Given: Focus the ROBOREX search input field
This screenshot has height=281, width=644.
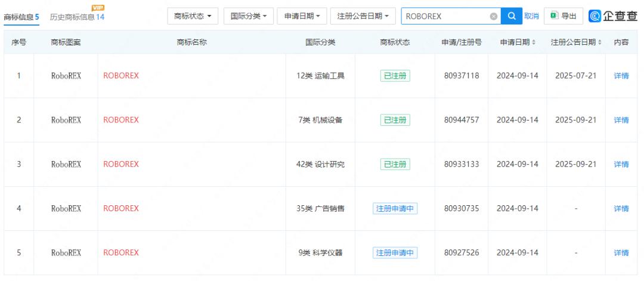Looking at the screenshot, I should (444, 16).
